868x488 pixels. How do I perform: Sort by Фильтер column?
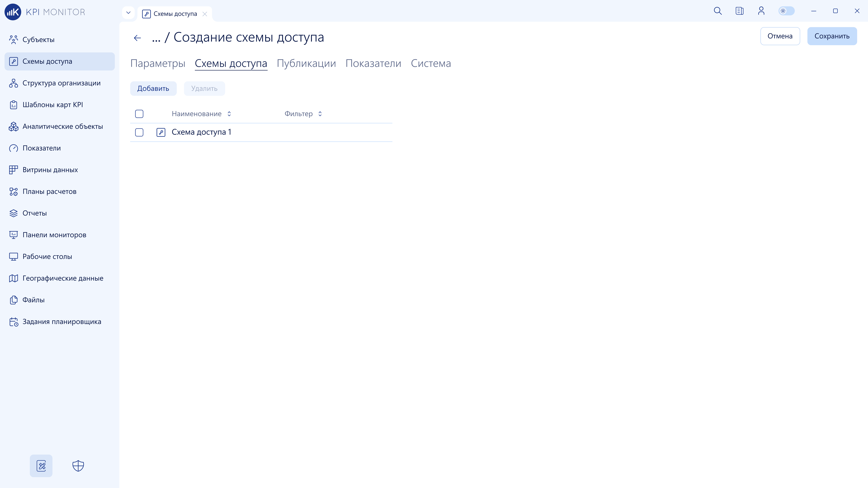(320, 114)
